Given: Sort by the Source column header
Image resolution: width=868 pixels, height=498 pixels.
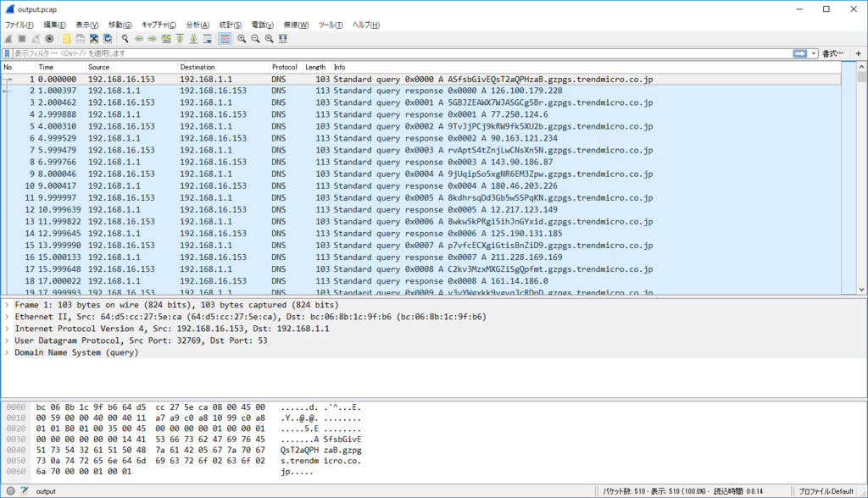Looking at the screenshot, I should (131, 67).
